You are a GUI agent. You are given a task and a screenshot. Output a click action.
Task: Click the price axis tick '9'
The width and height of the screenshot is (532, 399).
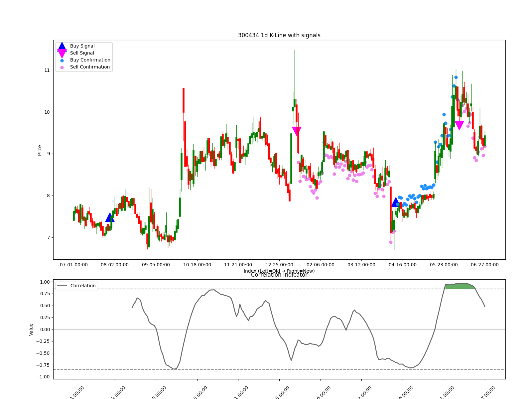(x=48, y=154)
